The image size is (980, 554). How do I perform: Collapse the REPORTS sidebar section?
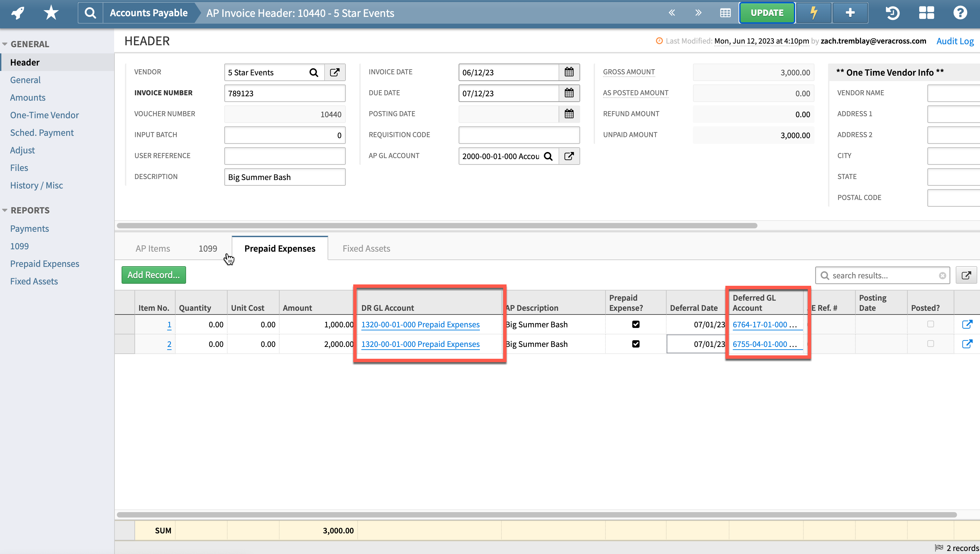click(x=5, y=210)
